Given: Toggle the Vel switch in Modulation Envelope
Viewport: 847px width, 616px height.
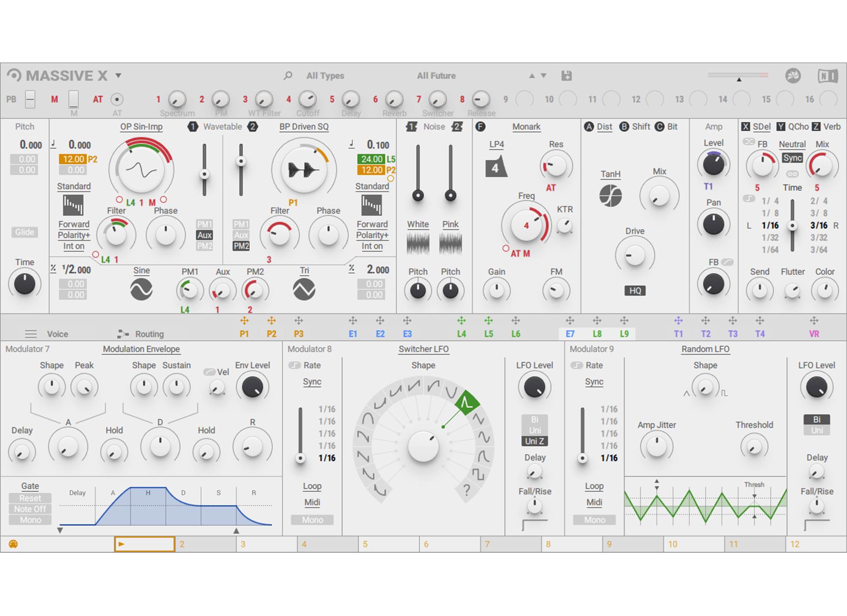Looking at the screenshot, I should pyautogui.click(x=209, y=372).
